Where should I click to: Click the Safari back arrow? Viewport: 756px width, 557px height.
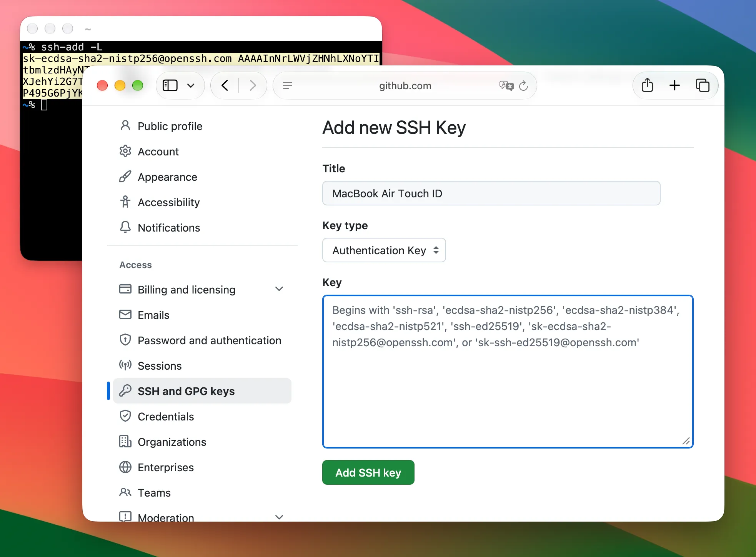[225, 85]
